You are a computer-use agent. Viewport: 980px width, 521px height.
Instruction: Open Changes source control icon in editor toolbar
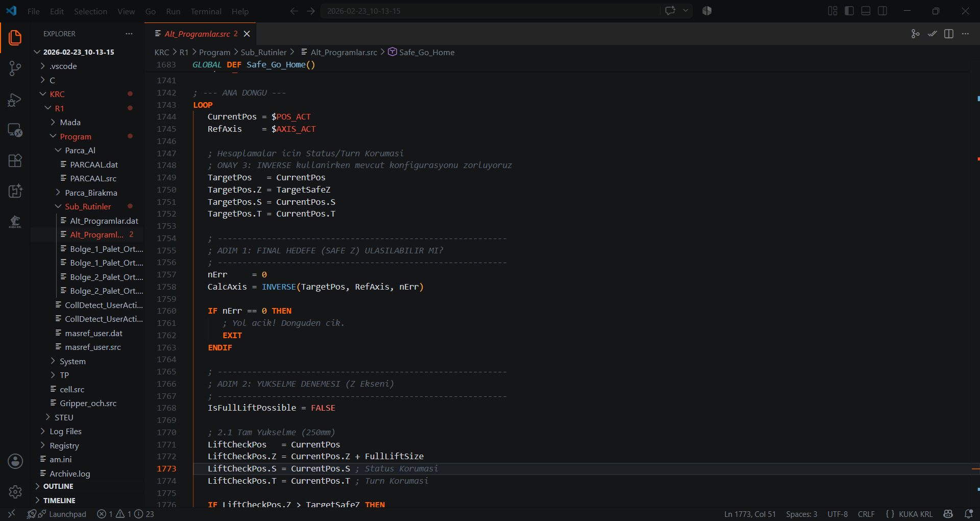tap(916, 34)
